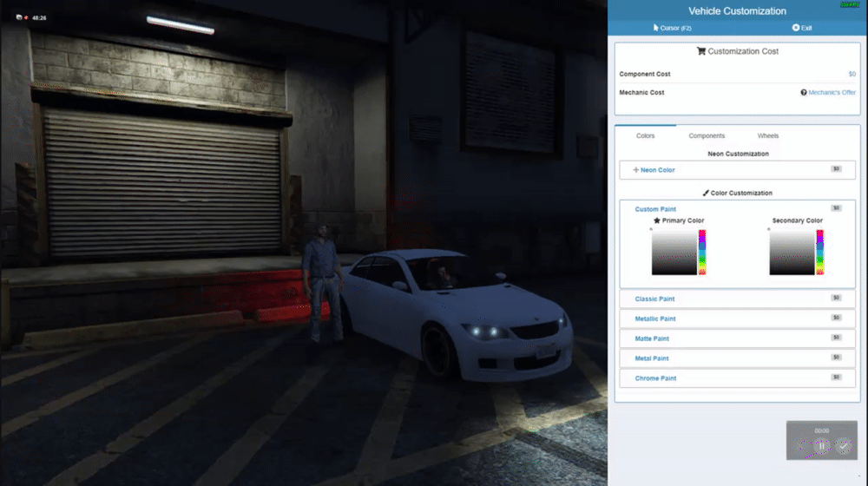The height and width of the screenshot is (486, 868).
Task: Click the $0 badge on Metallic Paint row
Action: point(837,318)
